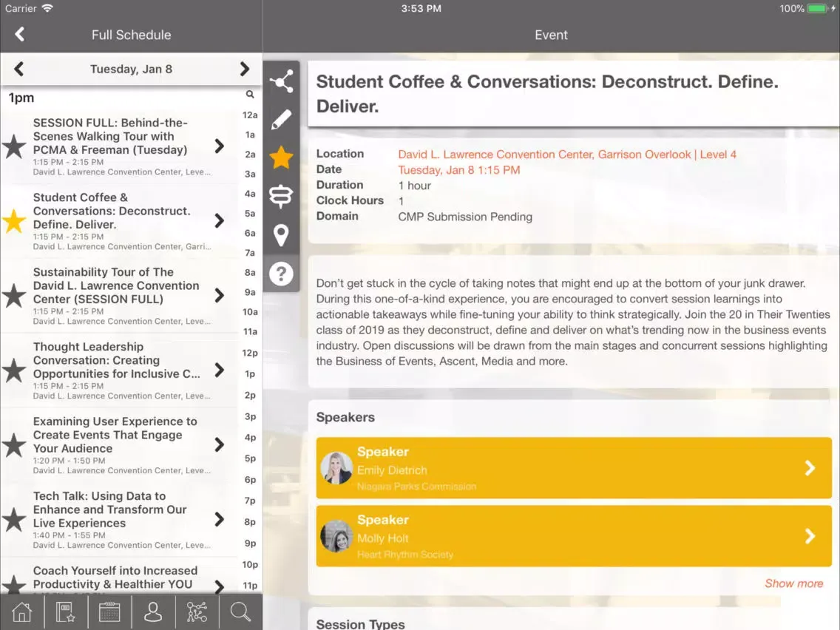Open the network connections icon in bottom bar

[197, 612]
